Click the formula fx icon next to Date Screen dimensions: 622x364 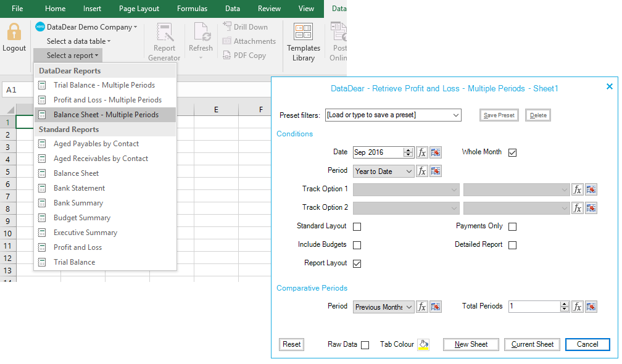pos(422,152)
